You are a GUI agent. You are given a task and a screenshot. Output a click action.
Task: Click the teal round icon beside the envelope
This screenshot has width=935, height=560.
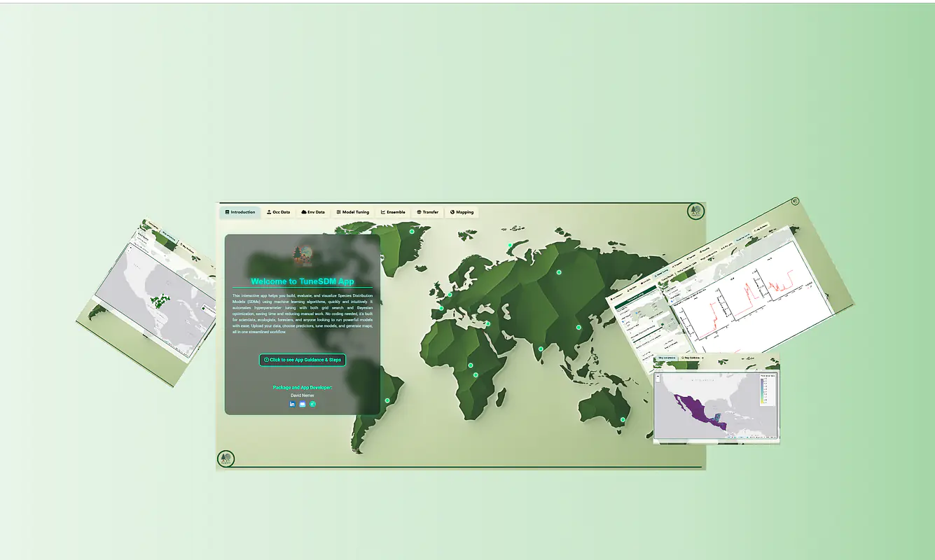tap(313, 404)
